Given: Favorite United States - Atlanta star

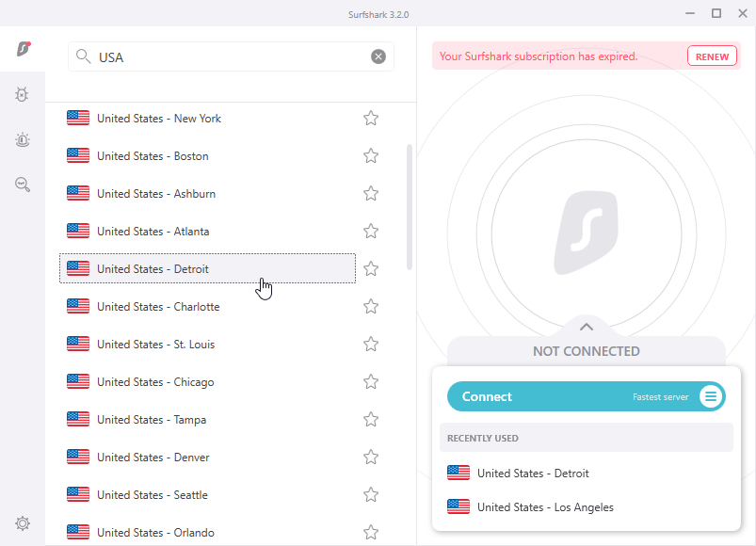Looking at the screenshot, I should tap(371, 231).
